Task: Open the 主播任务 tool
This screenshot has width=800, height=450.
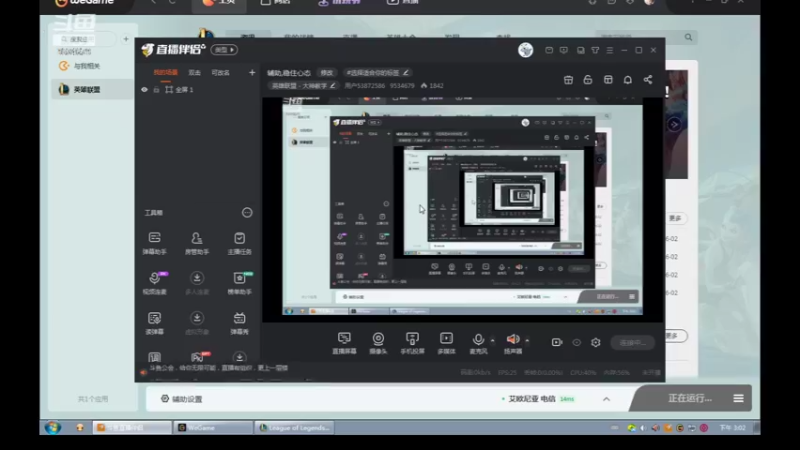Action: point(239,243)
